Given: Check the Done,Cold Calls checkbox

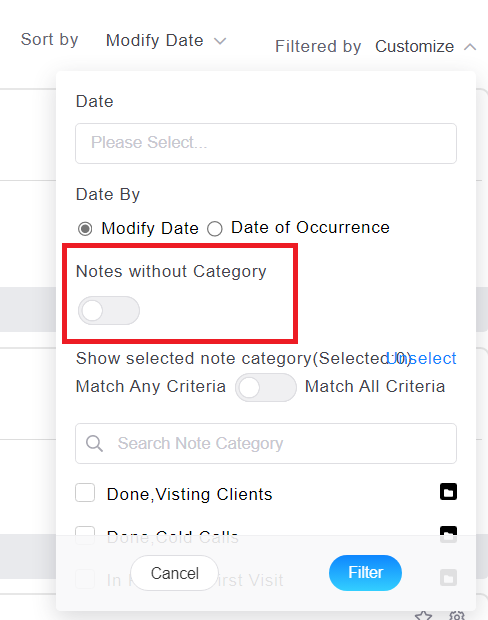Looking at the screenshot, I should pos(85,535).
